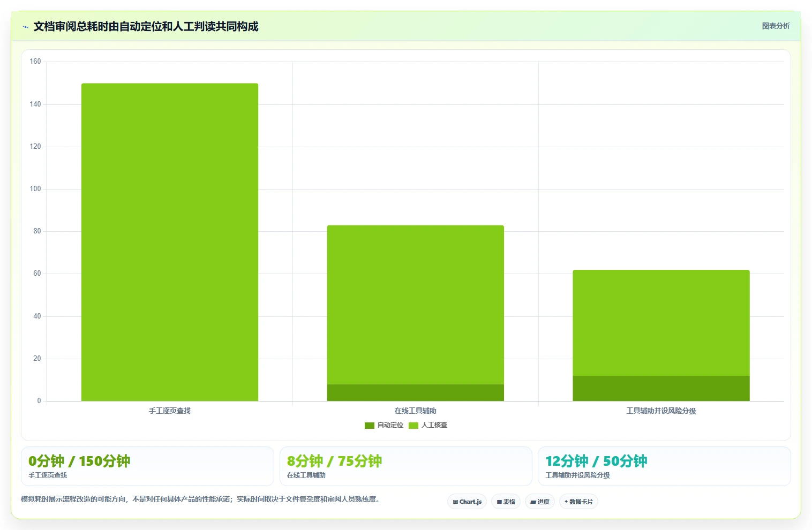Click the 工具辅助并设风险分级 x-axis label

click(x=661, y=411)
